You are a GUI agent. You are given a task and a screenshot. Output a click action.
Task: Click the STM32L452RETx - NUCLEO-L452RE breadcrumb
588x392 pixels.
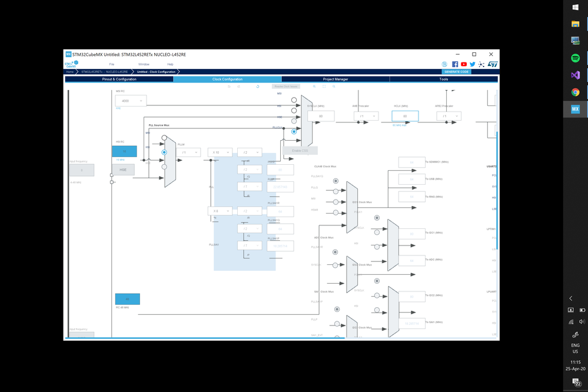[105, 72]
